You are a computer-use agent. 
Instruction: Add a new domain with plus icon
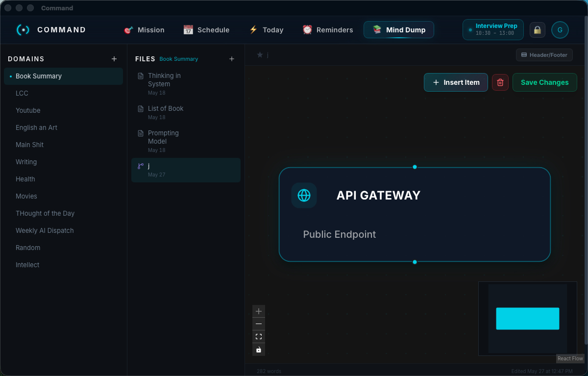114,59
